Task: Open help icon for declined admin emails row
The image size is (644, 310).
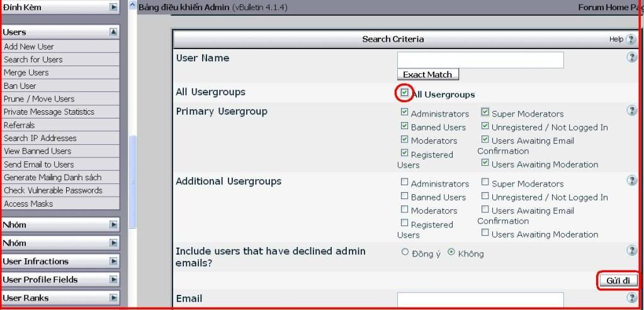Action: click(x=631, y=250)
